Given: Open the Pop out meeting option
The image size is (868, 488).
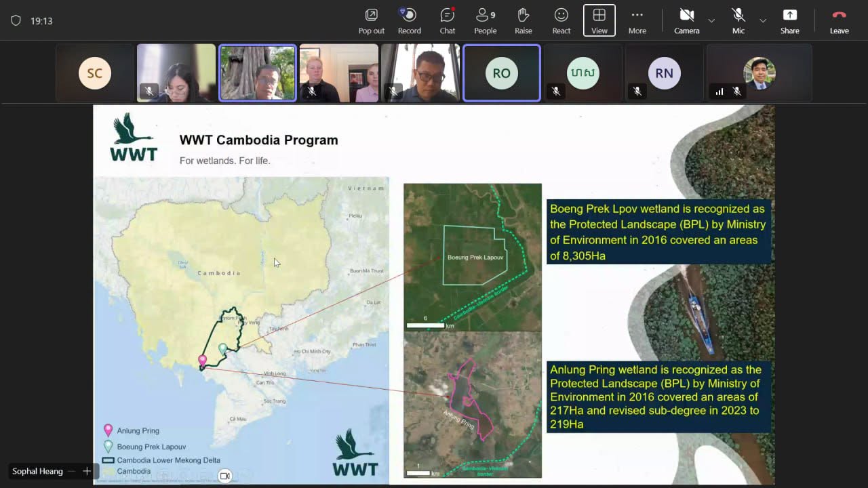Looking at the screenshot, I should [371, 21].
